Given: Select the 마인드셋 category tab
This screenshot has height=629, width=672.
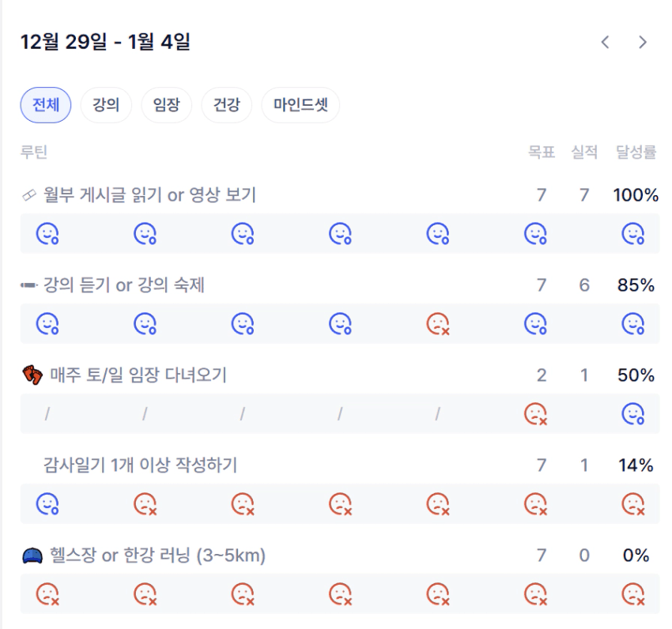Looking at the screenshot, I should 300,105.
